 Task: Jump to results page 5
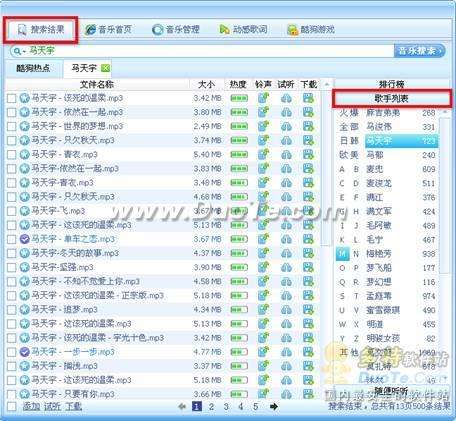click(256, 407)
